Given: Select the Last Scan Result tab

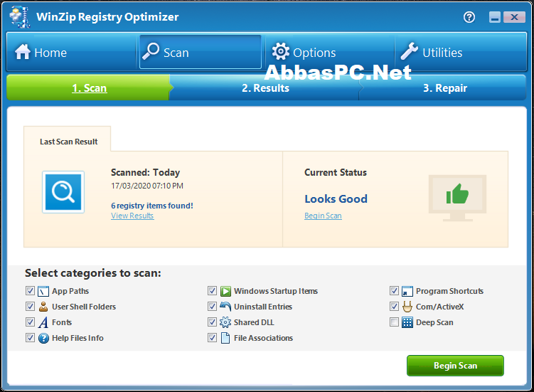Looking at the screenshot, I should 68,139.
